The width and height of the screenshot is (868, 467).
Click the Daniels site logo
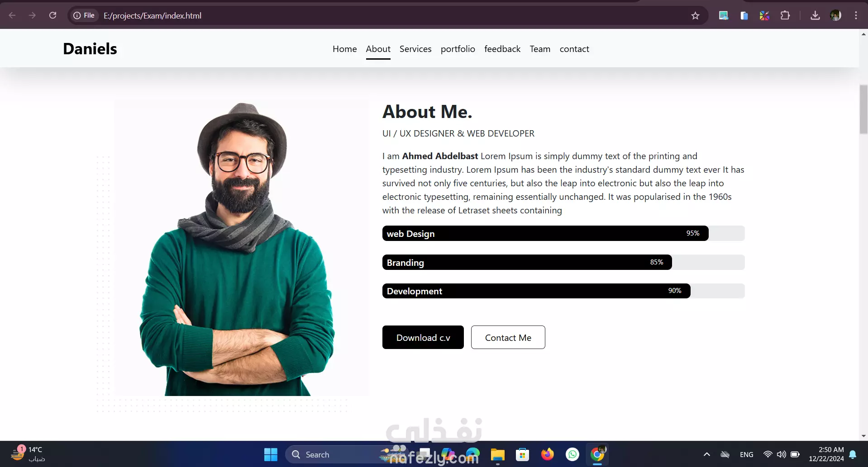click(90, 49)
